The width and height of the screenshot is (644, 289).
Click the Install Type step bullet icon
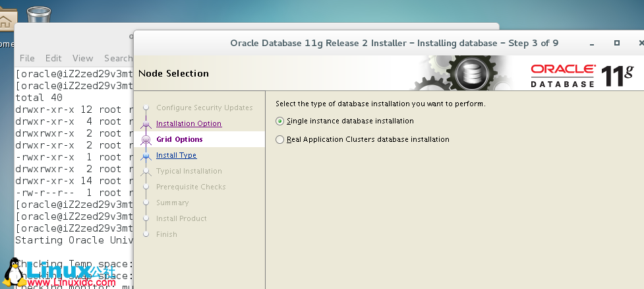tap(146, 156)
